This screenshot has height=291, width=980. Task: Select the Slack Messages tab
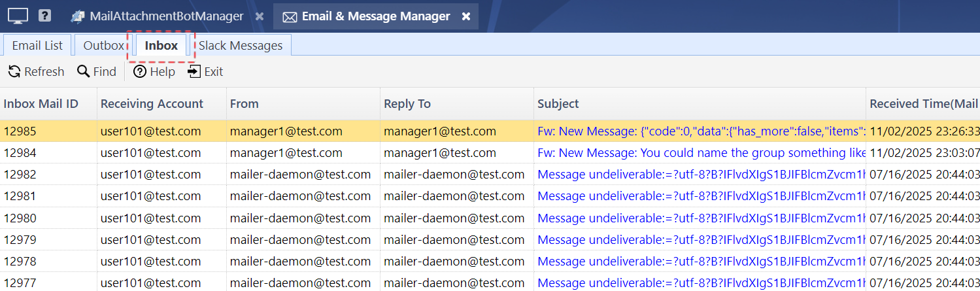pos(241,45)
